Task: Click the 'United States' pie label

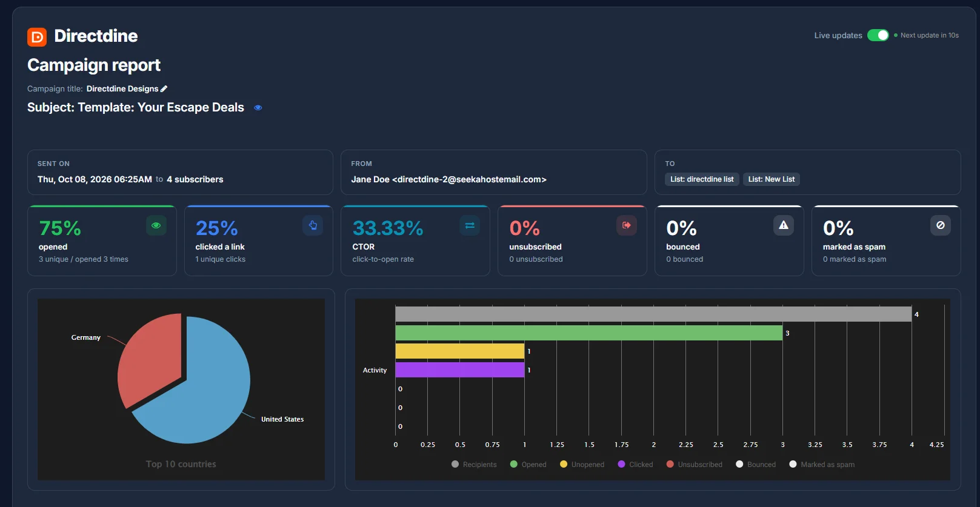Action: click(x=282, y=419)
